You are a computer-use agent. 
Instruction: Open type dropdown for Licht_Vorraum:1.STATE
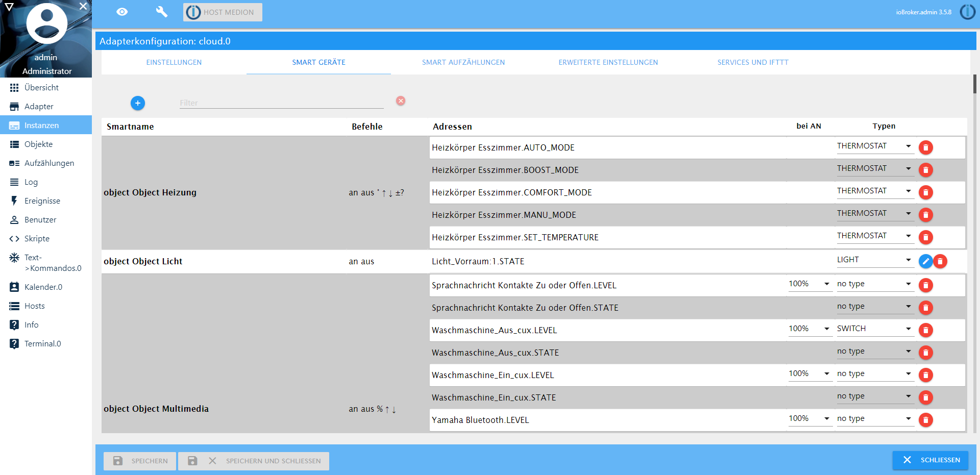tap(874, 260)
